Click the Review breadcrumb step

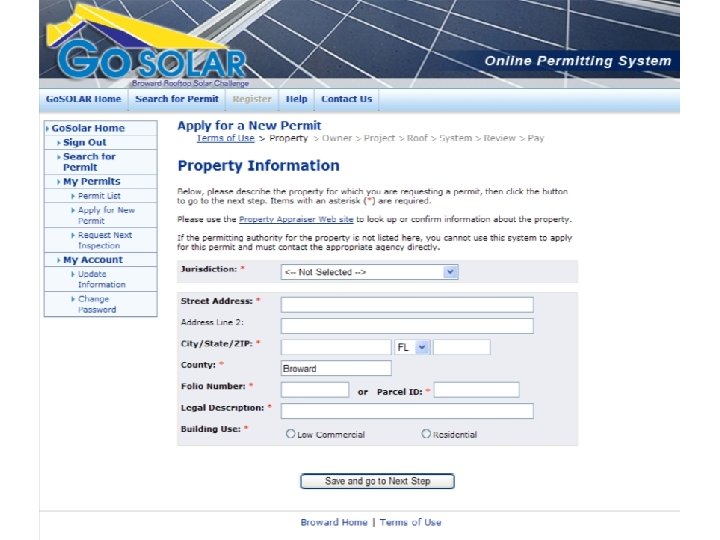point(500,138)
